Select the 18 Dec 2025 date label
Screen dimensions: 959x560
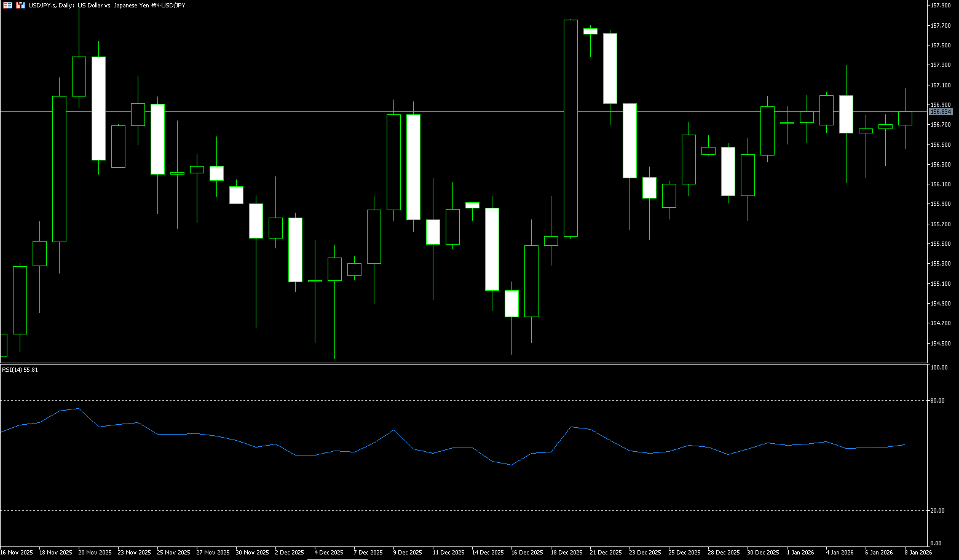566,553
